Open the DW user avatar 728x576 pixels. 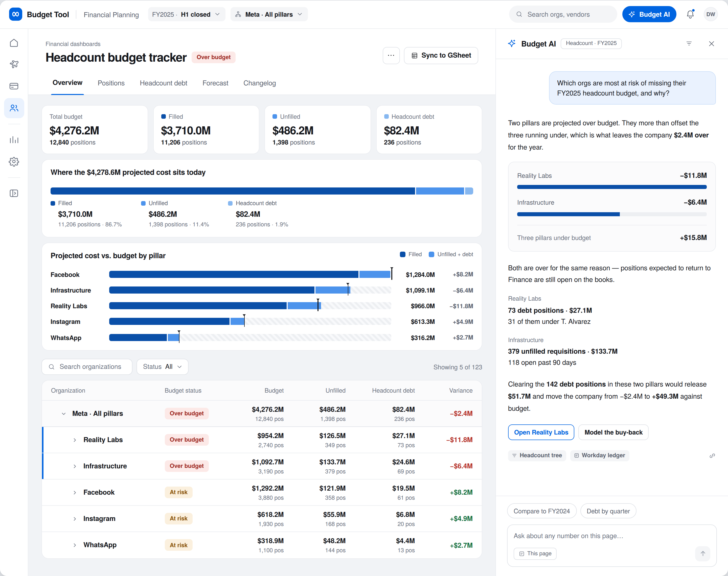pos(711,14)
